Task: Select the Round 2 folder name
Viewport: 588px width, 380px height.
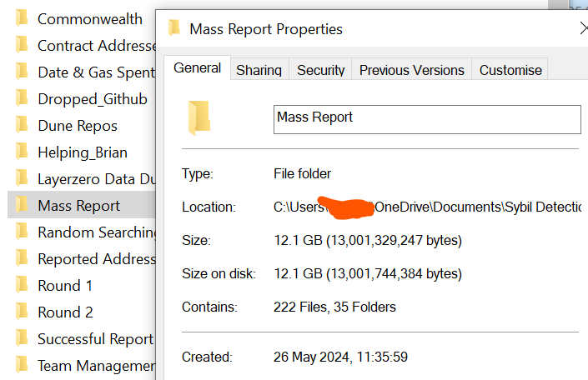Action: (x=65, y=312)
